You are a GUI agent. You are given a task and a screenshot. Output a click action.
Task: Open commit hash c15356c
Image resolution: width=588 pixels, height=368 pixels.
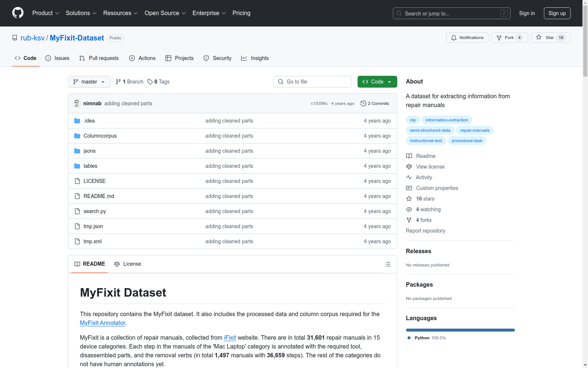pyautogui.click(x=319, y=103)
